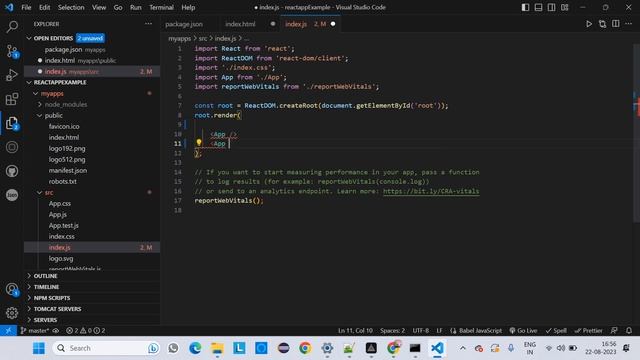The height and width of the screenshot is (360, 640).
Task: Click the remote window indicator in status bar
Action: point(8,331)
